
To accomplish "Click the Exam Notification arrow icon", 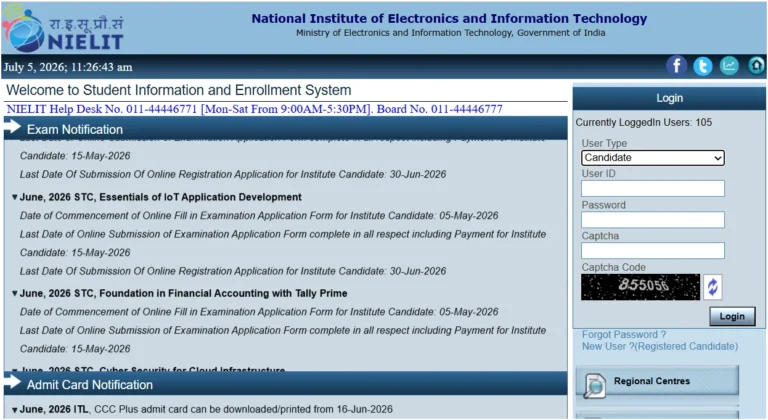I will coord(12,128).
